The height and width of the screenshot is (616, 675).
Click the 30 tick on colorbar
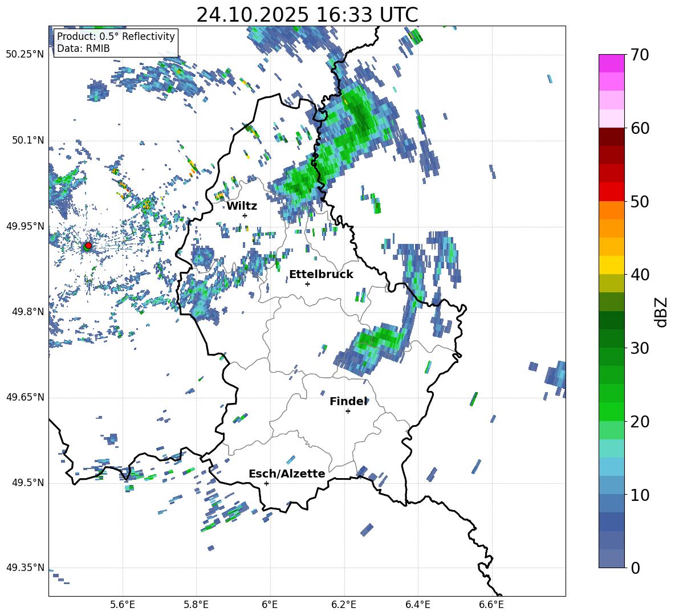point(640,348)
